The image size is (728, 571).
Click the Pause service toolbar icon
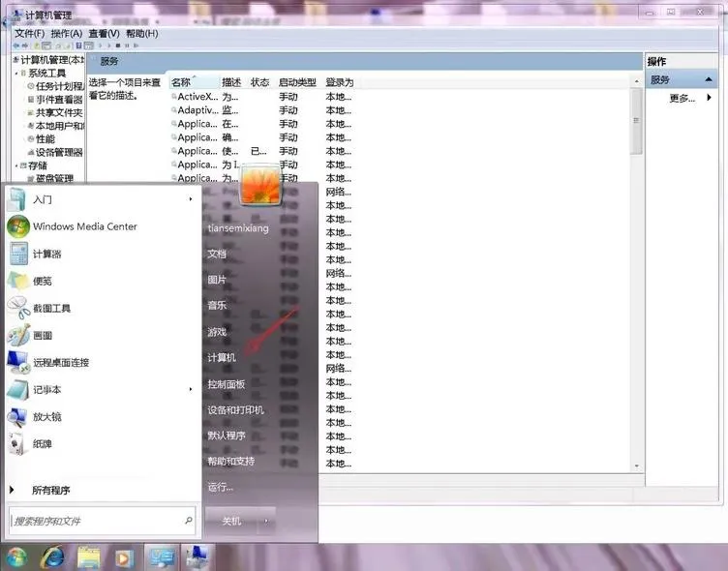click(127, 45)
